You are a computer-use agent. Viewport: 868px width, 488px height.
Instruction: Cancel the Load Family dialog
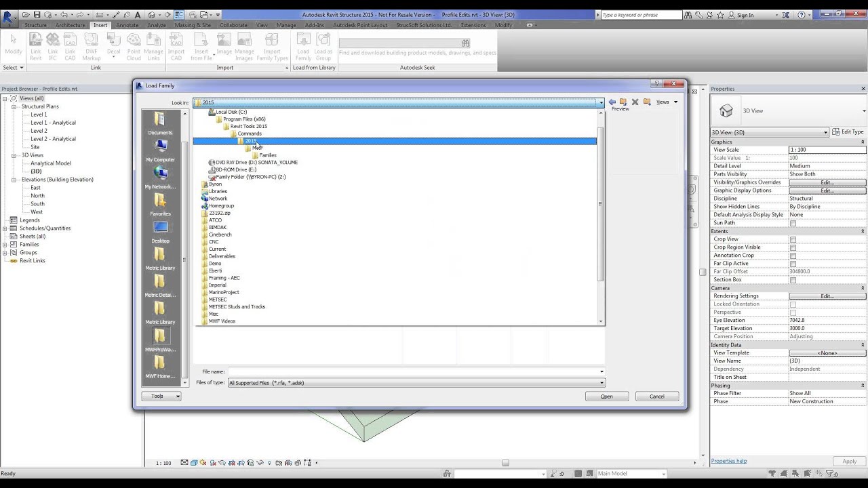[x=657, y=396]
